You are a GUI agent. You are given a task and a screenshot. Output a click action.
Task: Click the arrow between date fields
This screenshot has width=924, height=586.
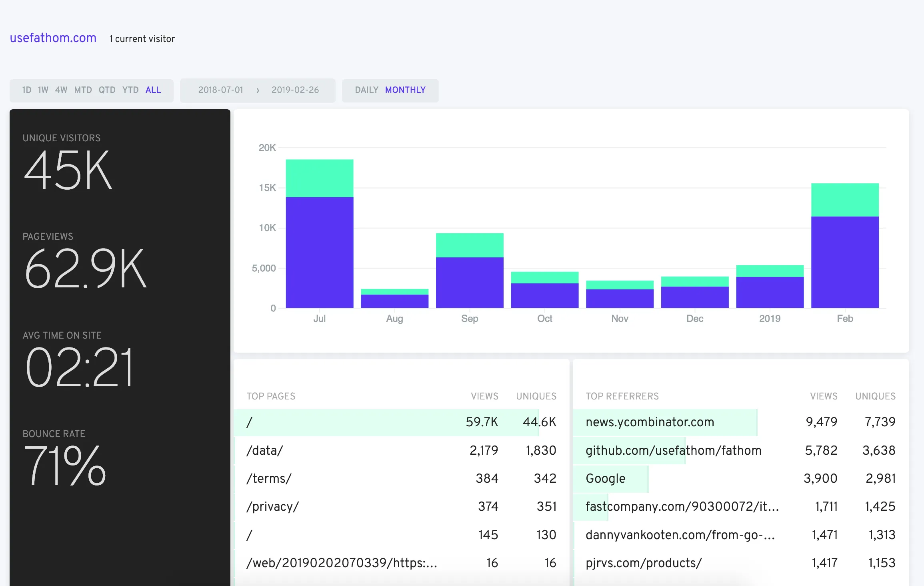(258, 90)
